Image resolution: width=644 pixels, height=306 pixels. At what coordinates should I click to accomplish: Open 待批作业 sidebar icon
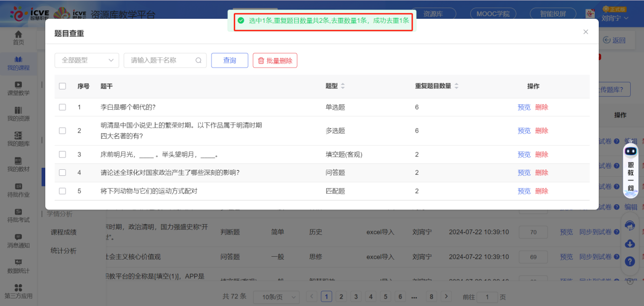click(x=18, y=187)
